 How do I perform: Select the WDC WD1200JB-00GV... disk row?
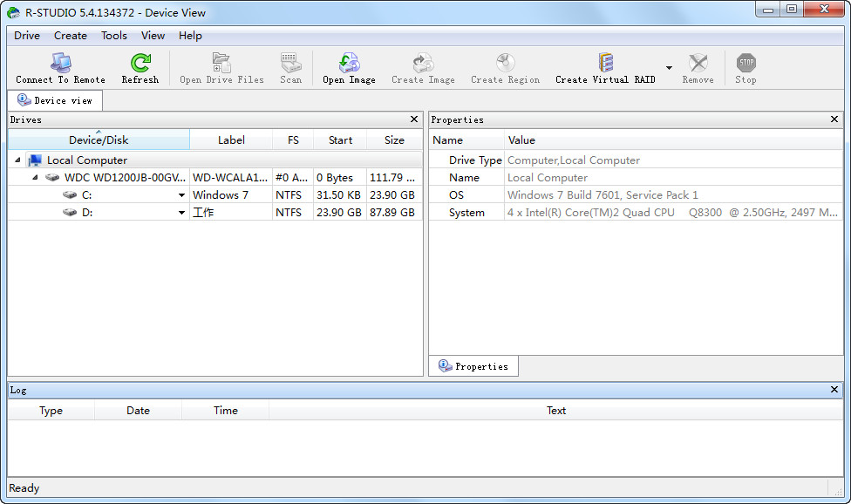pos(214,177)
